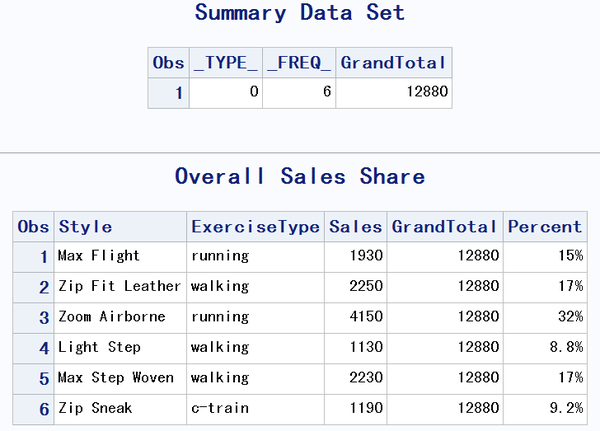
Task: Select the Zoom Airborne style cell
Action: tap(110, 317)
